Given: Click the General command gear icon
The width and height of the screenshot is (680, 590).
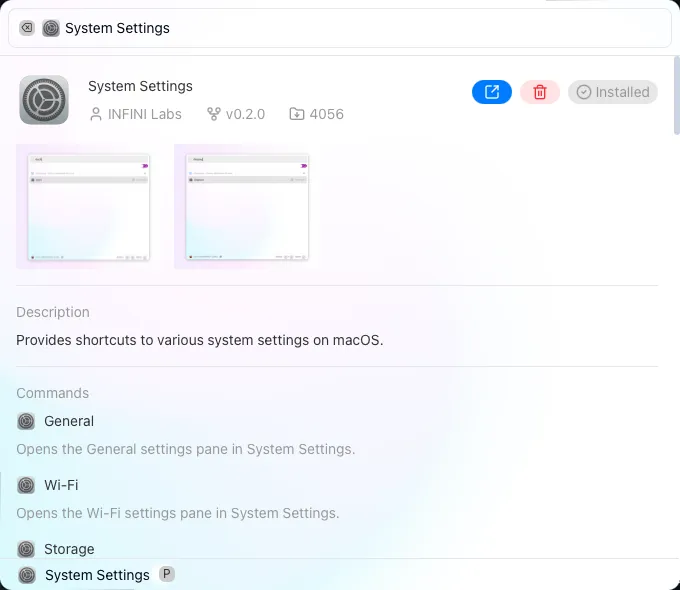Looking at the screenshot, I should pyautogui.click(x=26, y=422).
